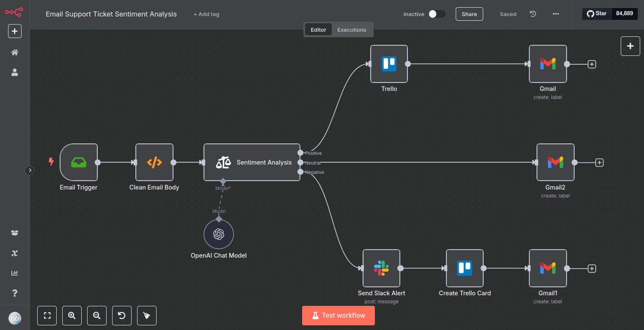
Task: Open workflow history clock icon
Action: [x=533, y=14]
